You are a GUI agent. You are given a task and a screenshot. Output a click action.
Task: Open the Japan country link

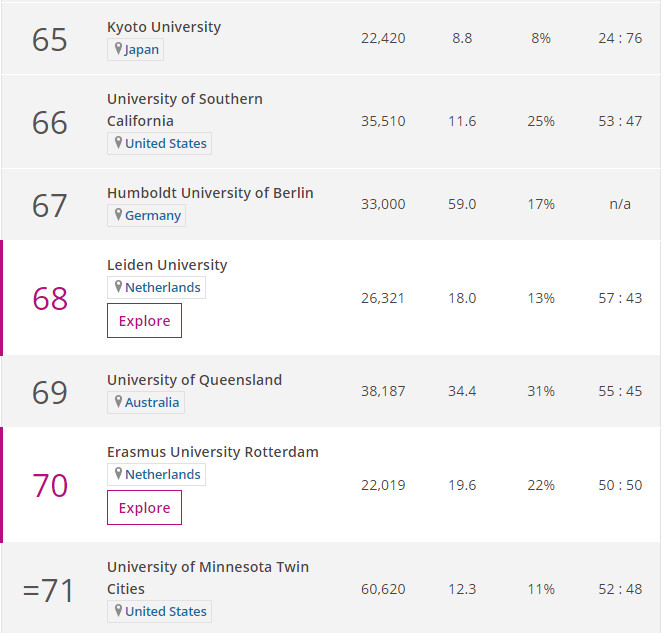point(142,50)
